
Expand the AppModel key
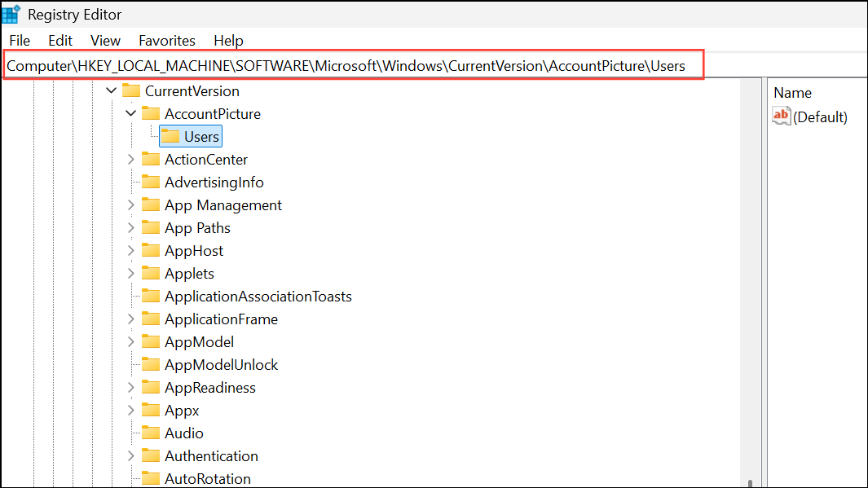pos(130,341)
